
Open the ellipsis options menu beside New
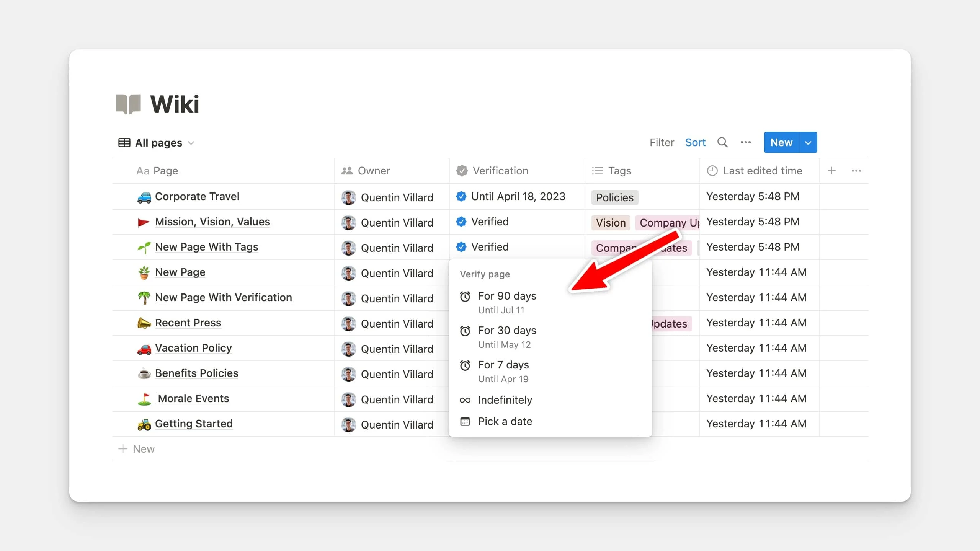pyautogui.click(x=746, y=142)
